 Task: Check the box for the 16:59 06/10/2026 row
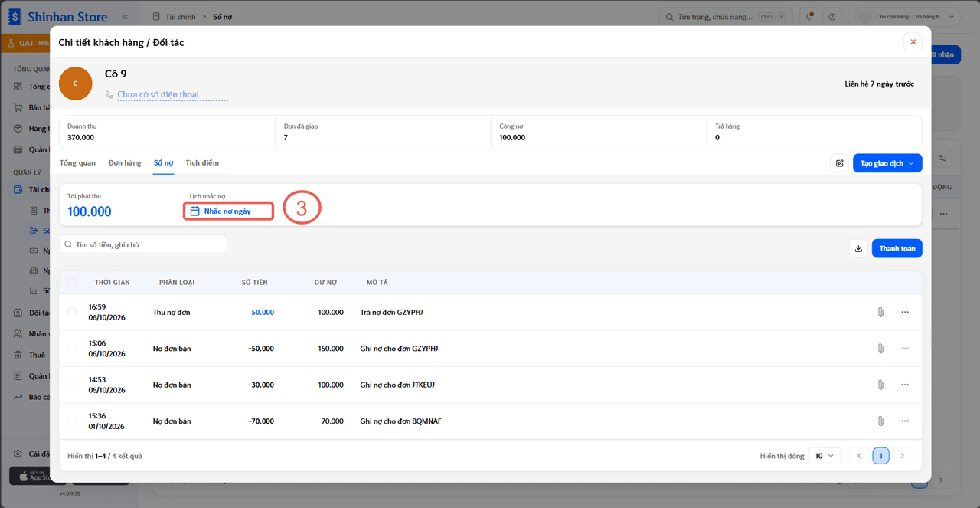click(72, 312)
